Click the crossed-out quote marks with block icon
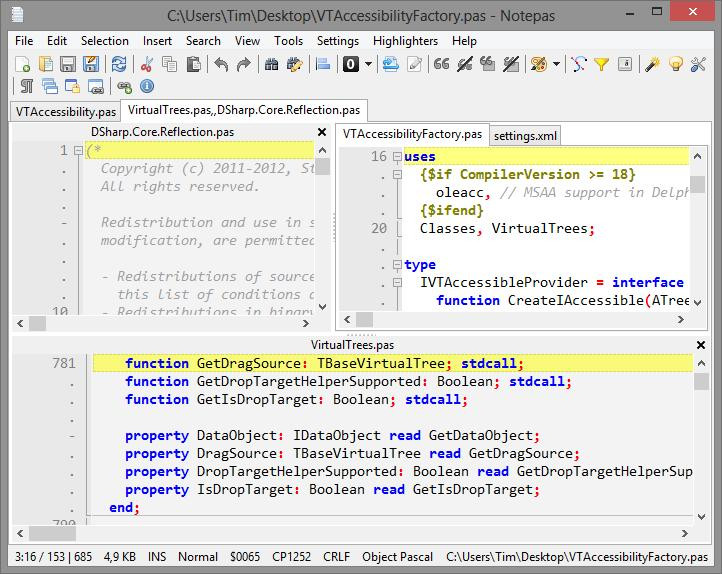 point(511,64)
